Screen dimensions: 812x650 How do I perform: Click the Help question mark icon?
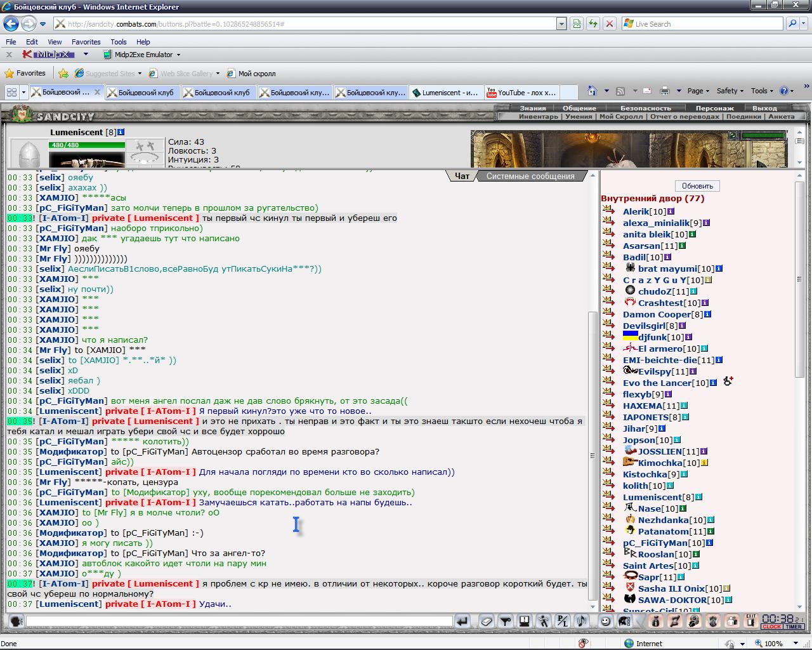(x=784, y=91)
